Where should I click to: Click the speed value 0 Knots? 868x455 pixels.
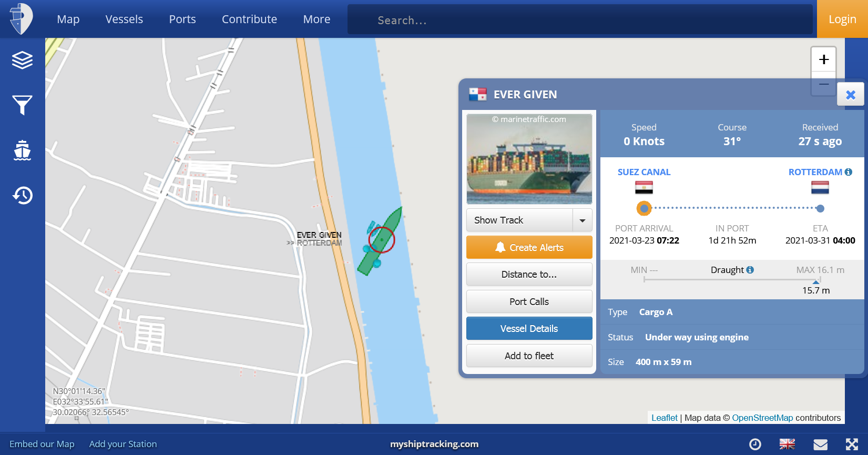coord(644,141)
